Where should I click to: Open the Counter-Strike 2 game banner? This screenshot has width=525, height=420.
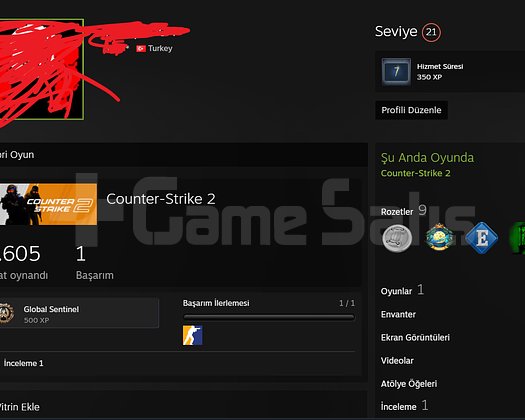pyautogui.click(x=49, y=204)
